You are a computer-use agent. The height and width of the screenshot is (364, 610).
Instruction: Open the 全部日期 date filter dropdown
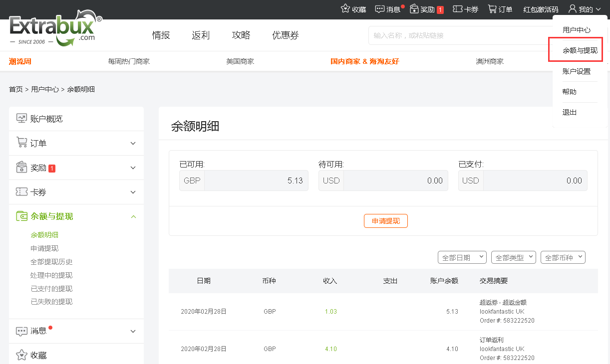pos(462,257)
